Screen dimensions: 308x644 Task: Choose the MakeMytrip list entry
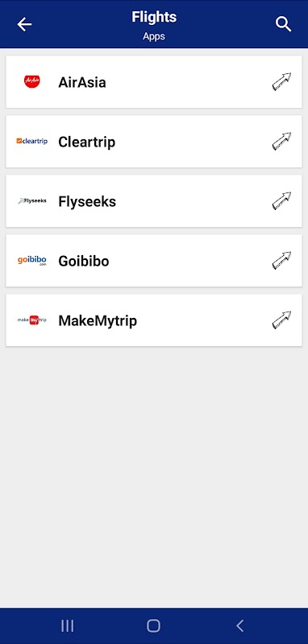[154, 320]
